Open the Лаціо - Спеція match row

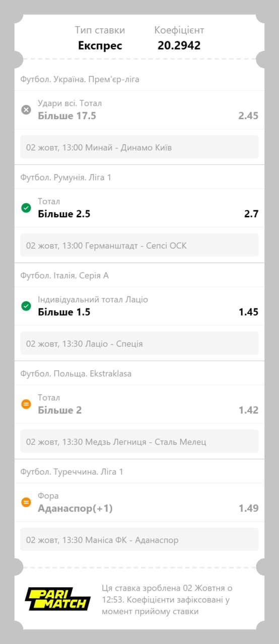click(139, 343)
